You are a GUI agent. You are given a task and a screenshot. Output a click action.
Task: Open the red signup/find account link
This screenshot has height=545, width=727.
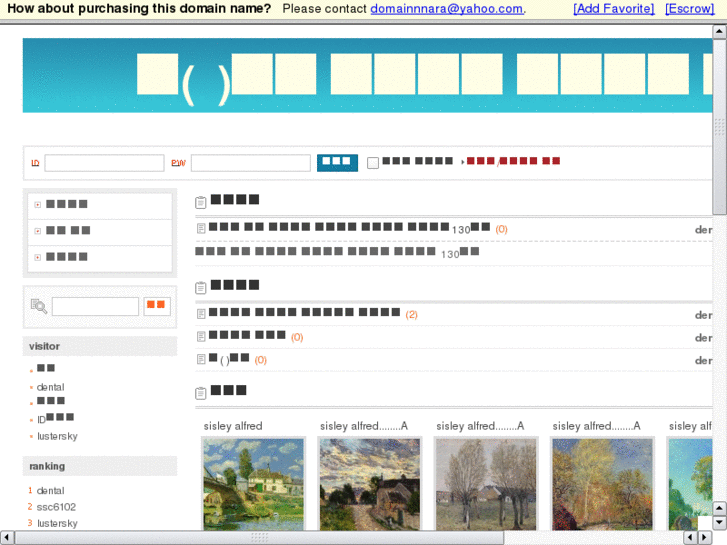pyautogui.click(x=513, y=161)
